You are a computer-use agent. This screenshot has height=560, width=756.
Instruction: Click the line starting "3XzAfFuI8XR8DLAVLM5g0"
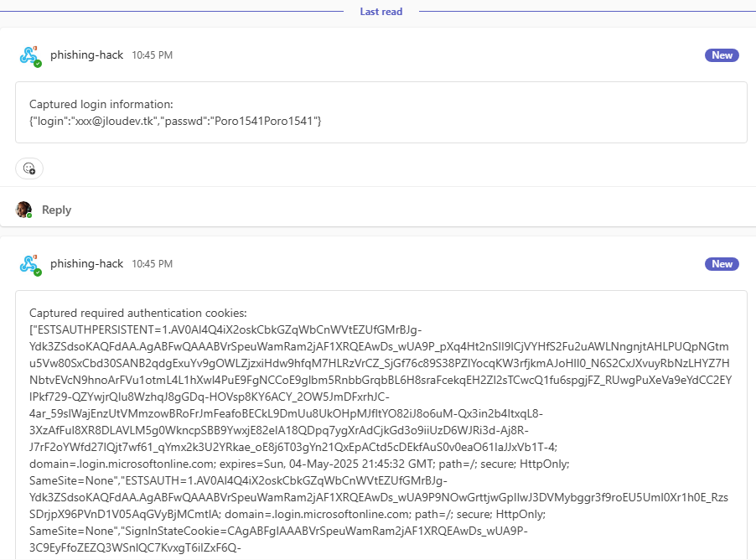(279, 430)
